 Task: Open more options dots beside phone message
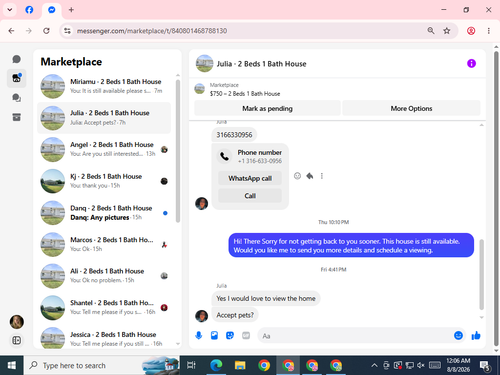322,176
